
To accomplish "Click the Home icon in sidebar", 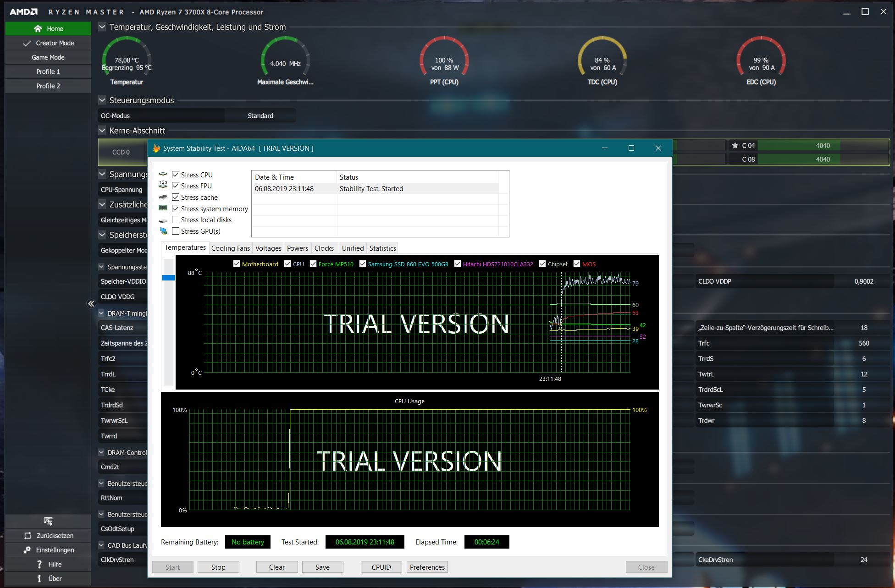I will pyautogui.click(x=38, y=29).
